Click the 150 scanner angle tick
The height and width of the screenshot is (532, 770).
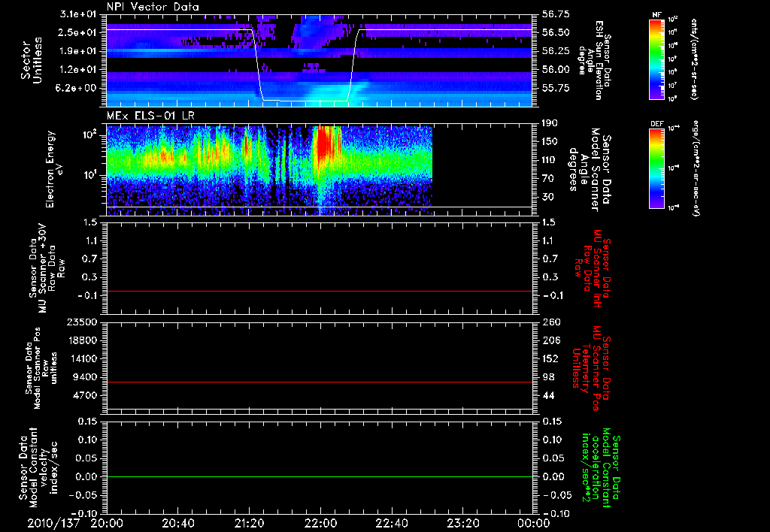[x=551, y=142]
